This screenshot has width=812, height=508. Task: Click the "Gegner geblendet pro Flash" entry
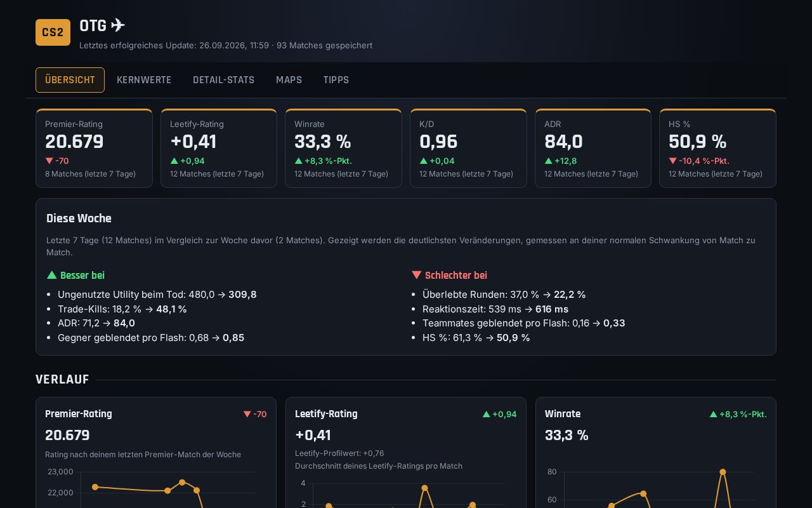click(150, 338)
